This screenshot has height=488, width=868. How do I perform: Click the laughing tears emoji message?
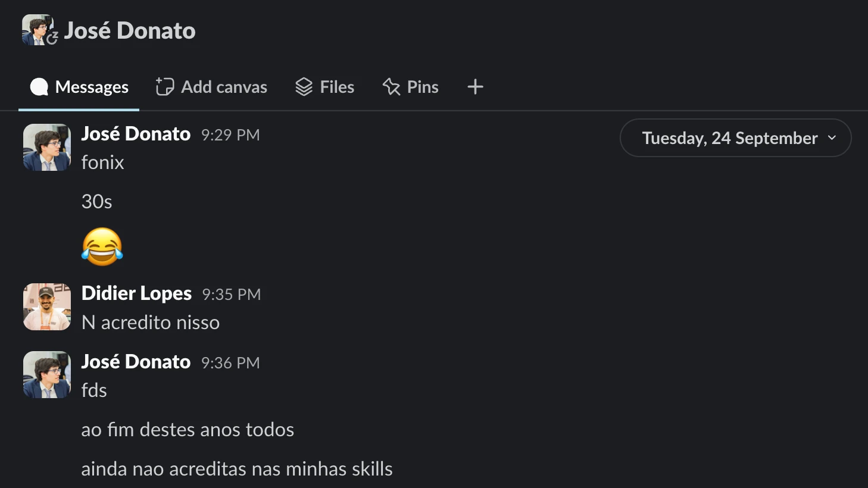(102, 246)
